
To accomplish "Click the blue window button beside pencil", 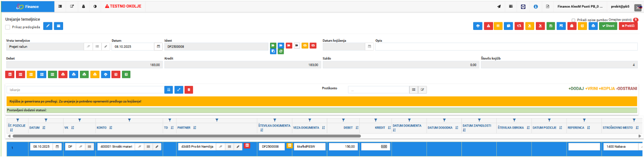I will coord(58,26).
